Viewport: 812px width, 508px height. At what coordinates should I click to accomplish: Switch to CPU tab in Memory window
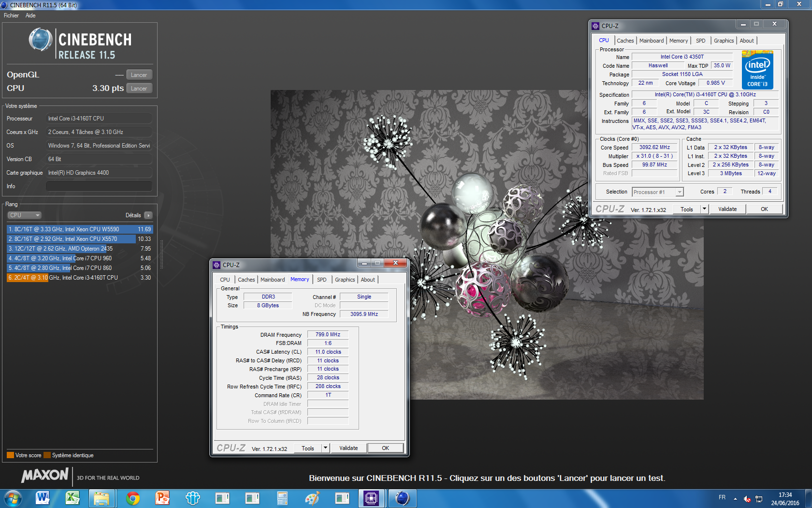[x=225, y=280]
